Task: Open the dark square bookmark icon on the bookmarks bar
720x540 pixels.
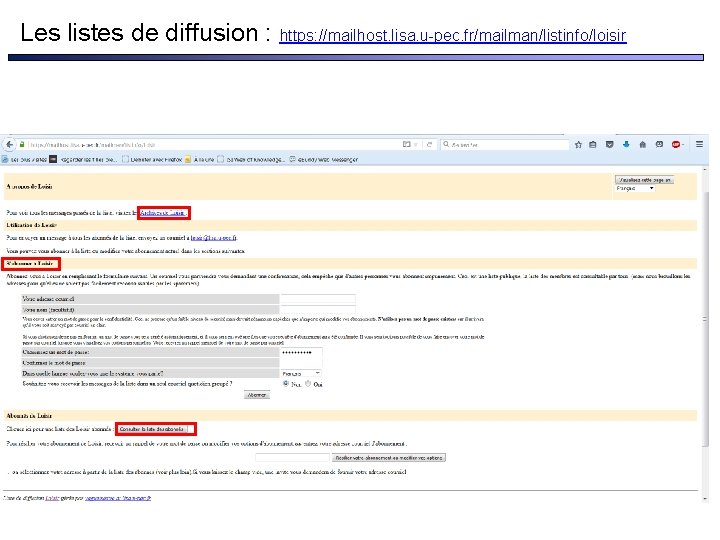Action: coord(53,159)
